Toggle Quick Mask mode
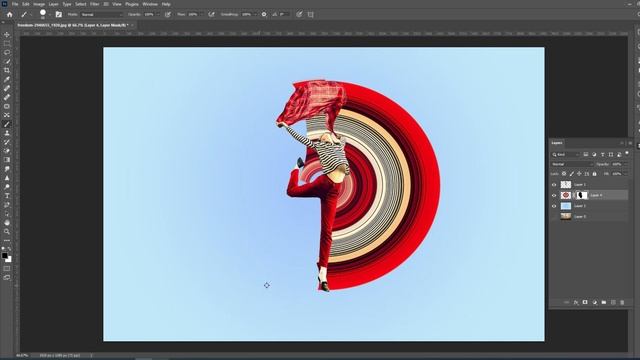This screenshot has height=360, width=640. pyautogui.click(x=7, y=269)
